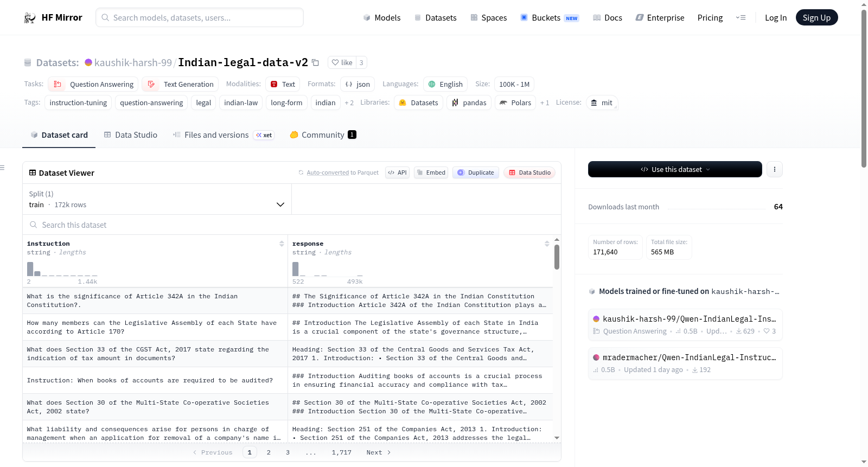The image size is (868, 467).
Task: Select the Datasets library tag
Action: 418,103
